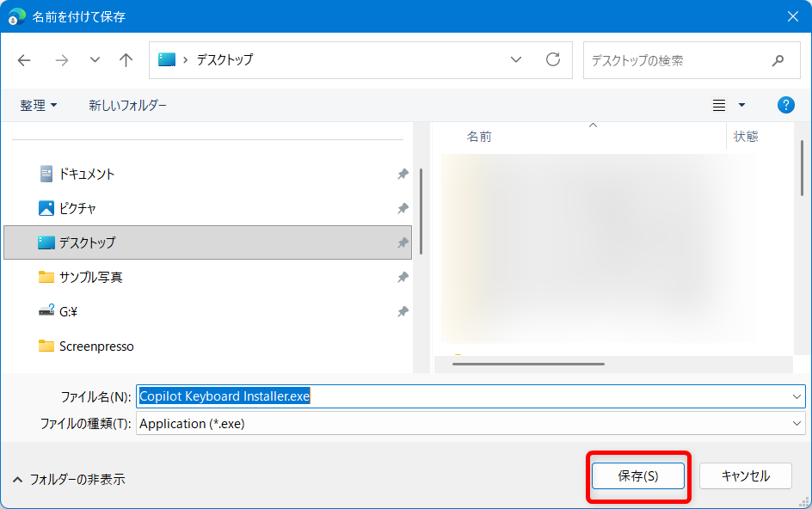Click the Forward arrow navigation icon
812x509 pixels.
[62, 60]
